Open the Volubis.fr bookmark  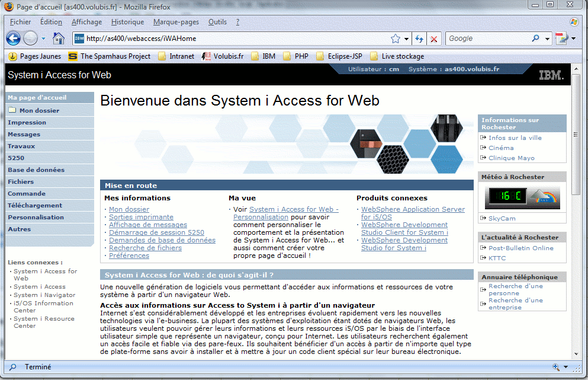pos(223,56)
